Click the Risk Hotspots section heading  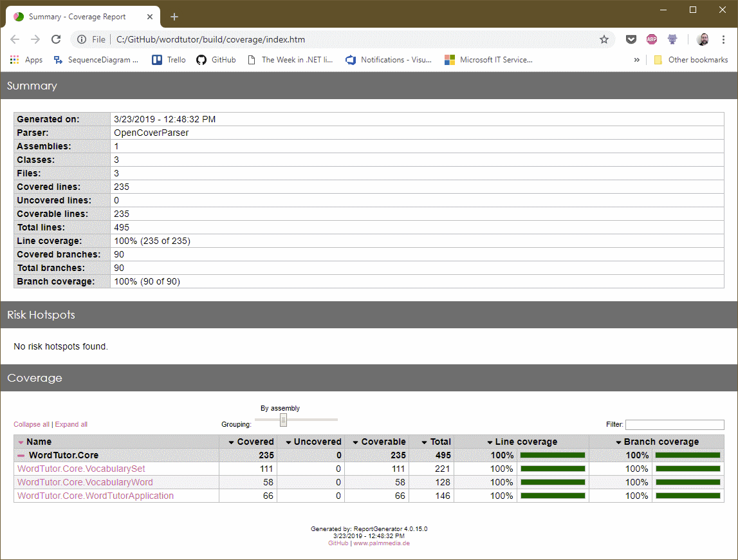click(x=41, y=315)
